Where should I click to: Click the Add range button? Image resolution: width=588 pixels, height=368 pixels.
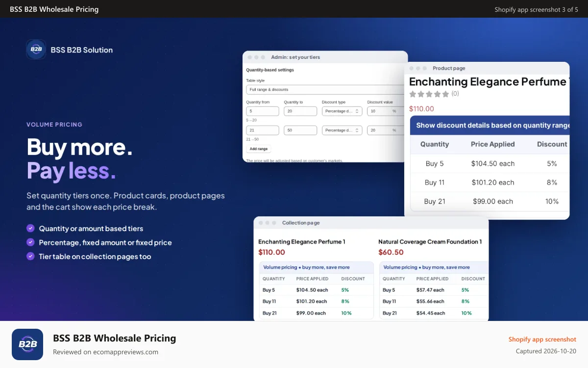point(259,149)
